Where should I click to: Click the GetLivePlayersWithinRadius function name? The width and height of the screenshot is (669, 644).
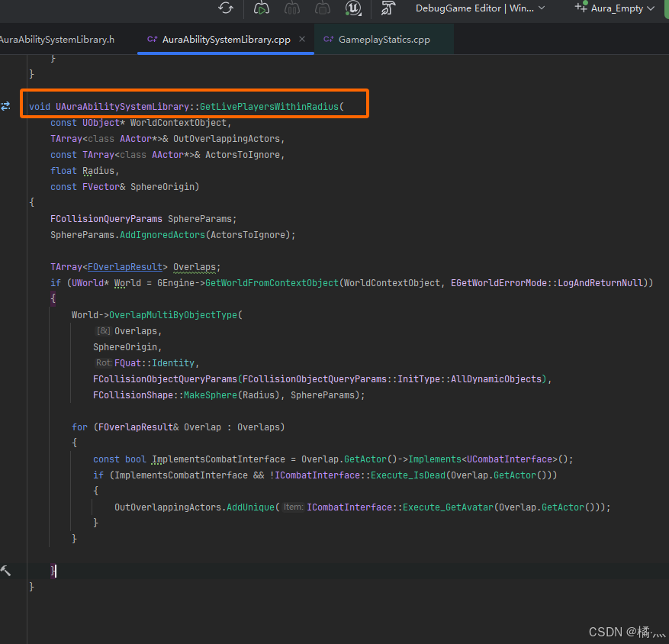click(269, 107)
